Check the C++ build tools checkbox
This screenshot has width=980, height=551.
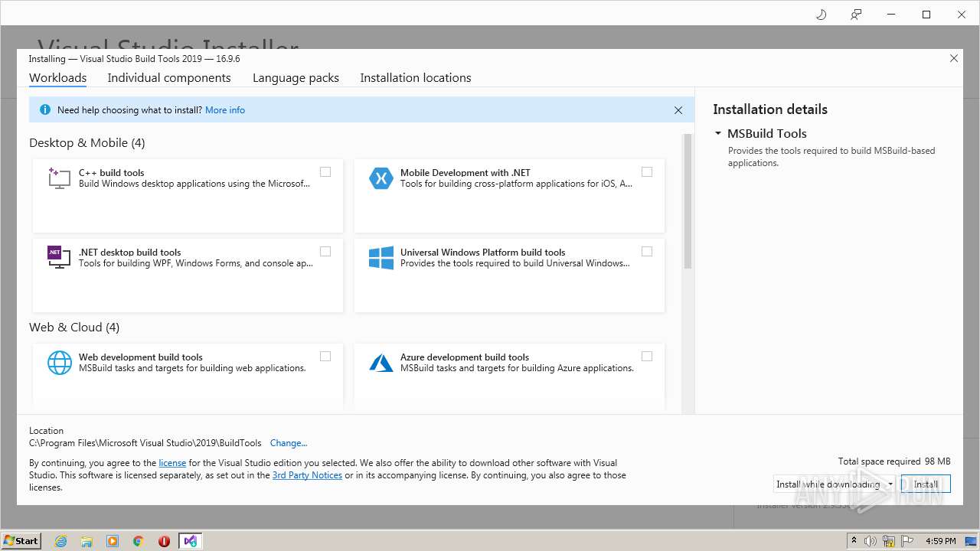click(325, 171)
